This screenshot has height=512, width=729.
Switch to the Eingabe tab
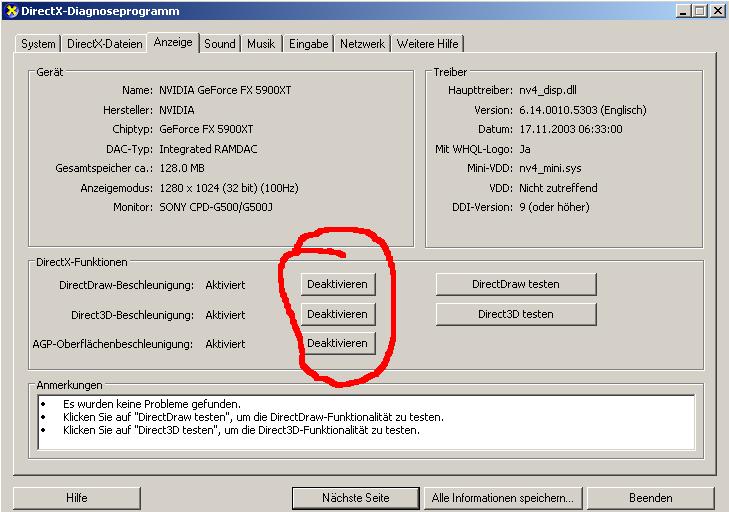309,44
